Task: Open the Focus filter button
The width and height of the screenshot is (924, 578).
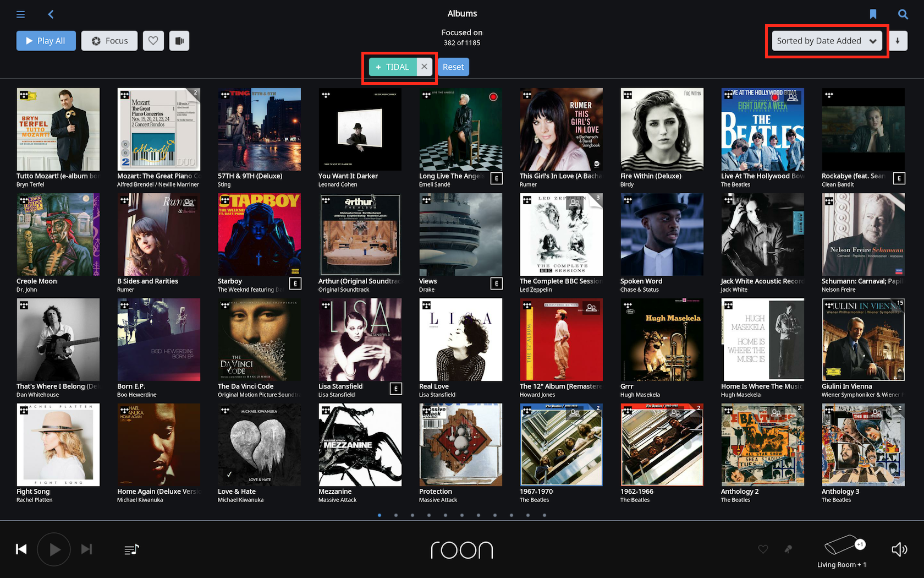Action: (x=109, y=41)
